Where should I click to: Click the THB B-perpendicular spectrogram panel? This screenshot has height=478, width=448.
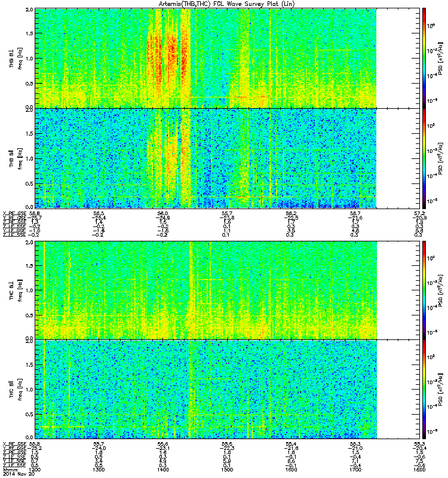205,58
